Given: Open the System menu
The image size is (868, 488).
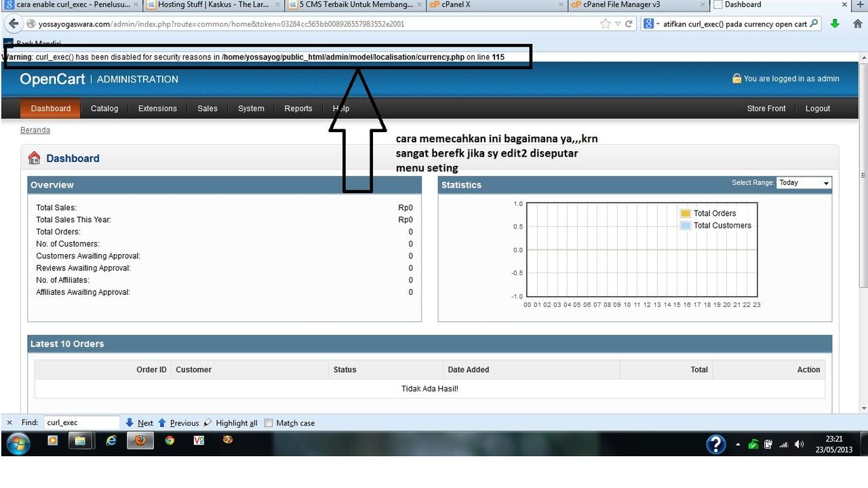Looking at the screenshot, I should (x=251, y=108).
